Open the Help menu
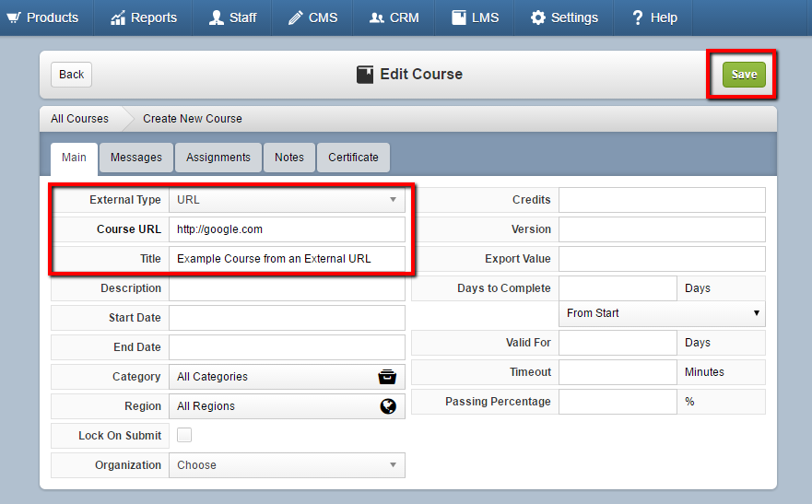812x504 pixels. coord(654,18)
